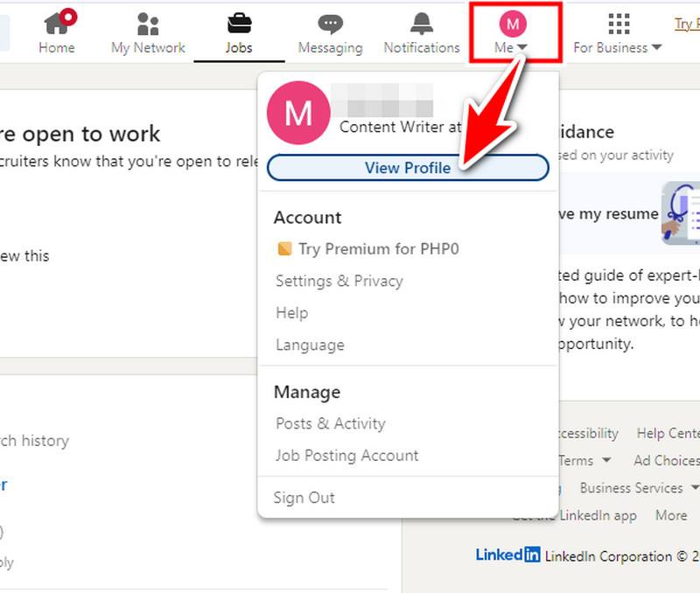Open the For Business grid icon
Screen dimensions: 700x593
coord(619,24)
